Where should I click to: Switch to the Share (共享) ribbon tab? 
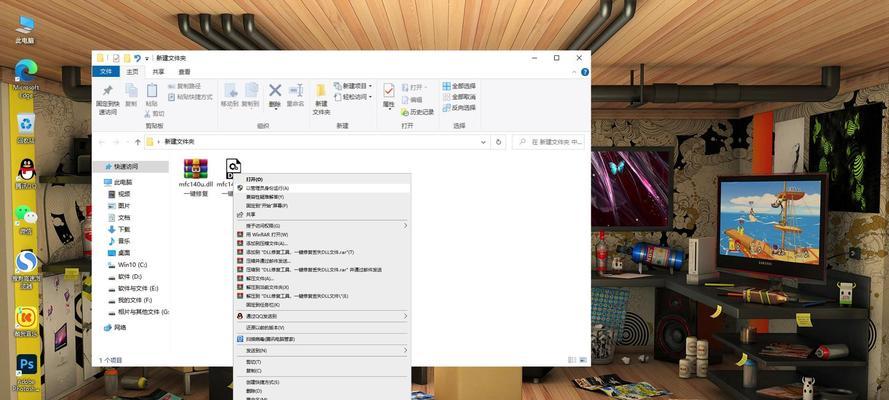(x=158, y=72)
